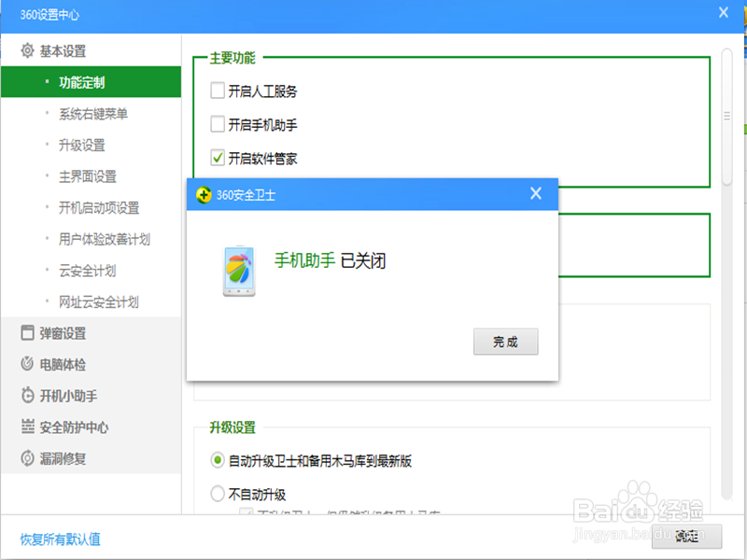This screenshot has width=747, height=560.
Task: Click the 完成 button in the dialog
Action: tap(505, 342)
